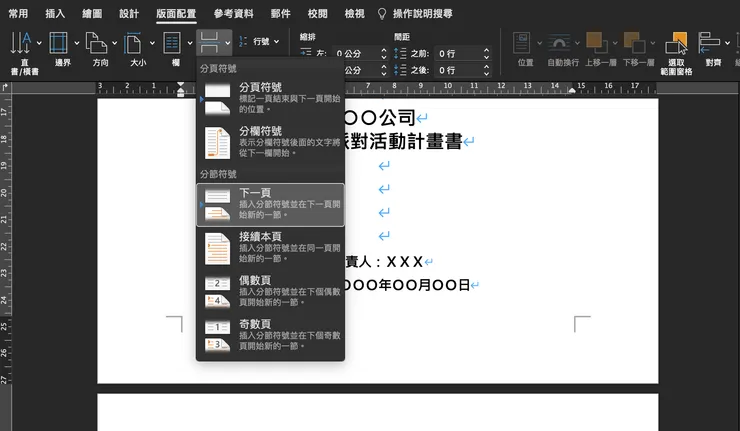Open the 插入 ribbon tab

[x=55, y=14]
